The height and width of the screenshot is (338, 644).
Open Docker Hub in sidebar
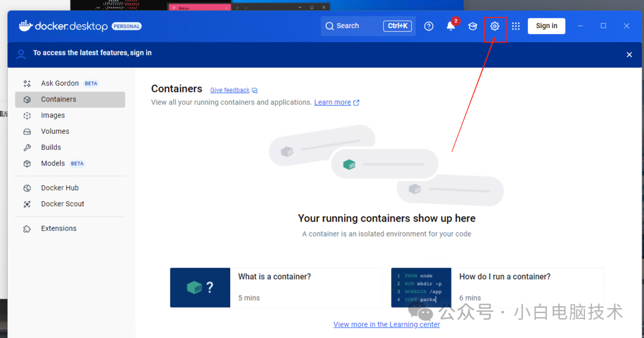pyautogui.click(x=70, y=188)
